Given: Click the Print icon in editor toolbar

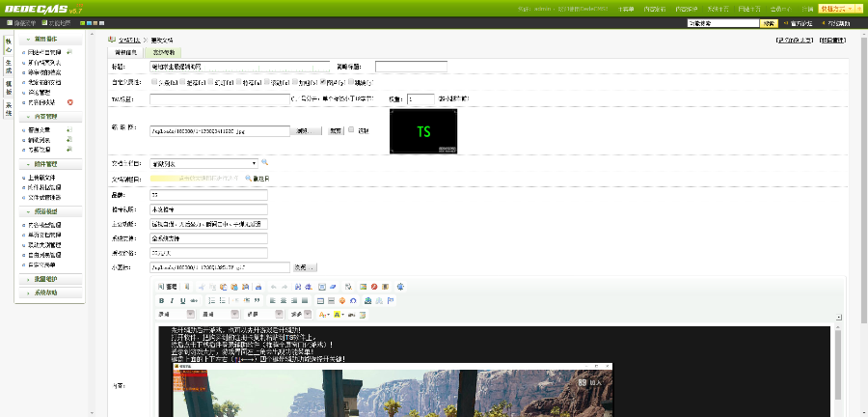Looking at the screenshot, I should (258, 287).
